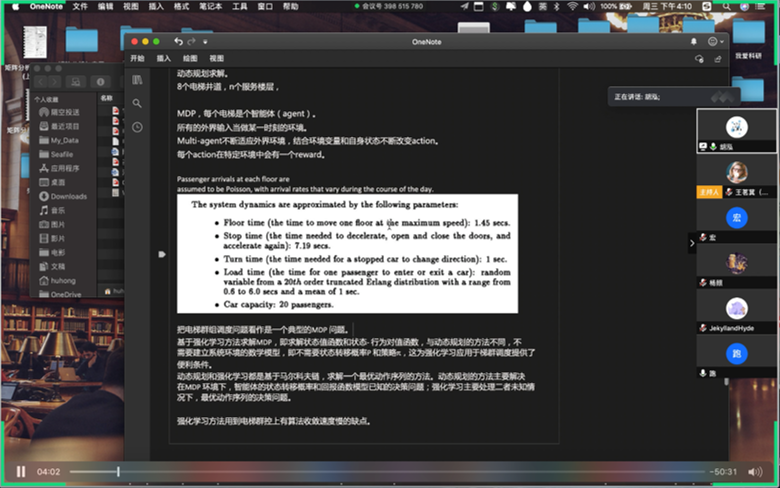Image resolution: width=780 pixels, height=488 pixels.
Task: Click the notification bell in OneNote
Action: click(x=694, y=42)
